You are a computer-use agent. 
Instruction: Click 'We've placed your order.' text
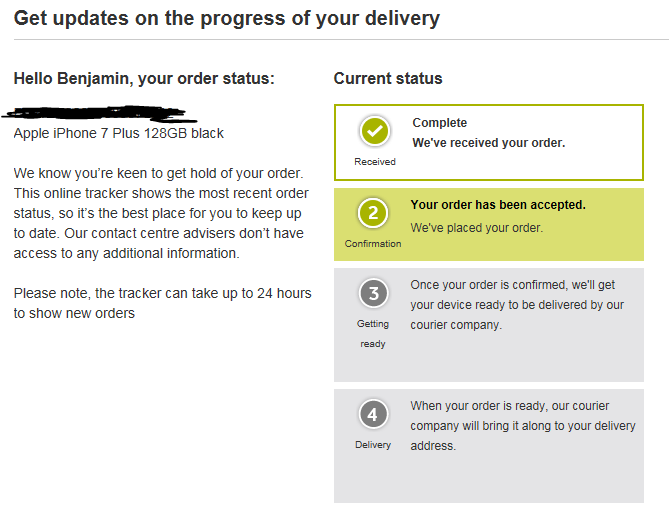tap(476, 228)
